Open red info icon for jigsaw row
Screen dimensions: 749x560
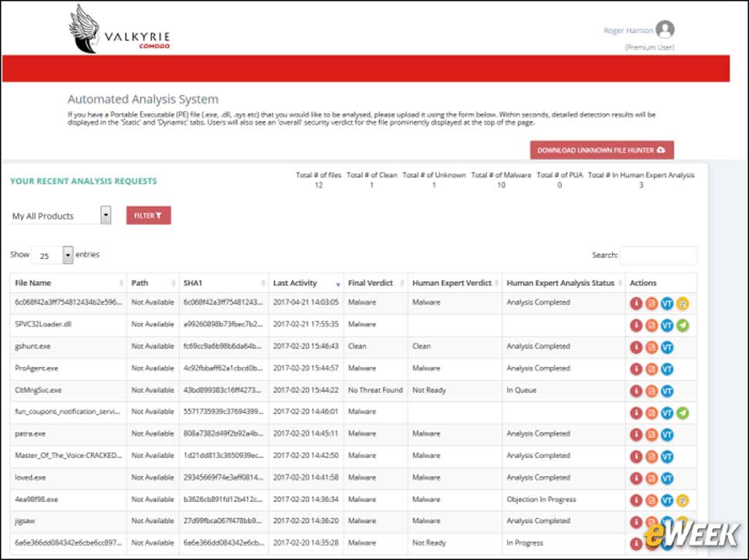[635, 522]
